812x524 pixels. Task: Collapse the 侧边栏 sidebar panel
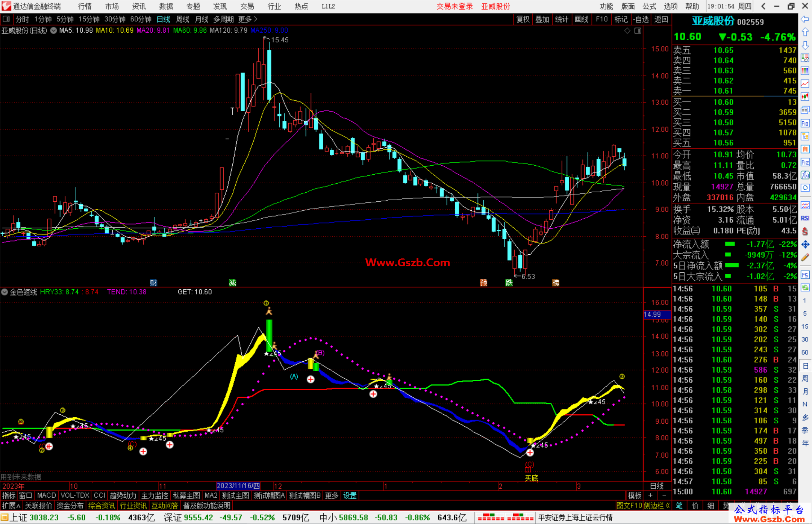[657, 506]
